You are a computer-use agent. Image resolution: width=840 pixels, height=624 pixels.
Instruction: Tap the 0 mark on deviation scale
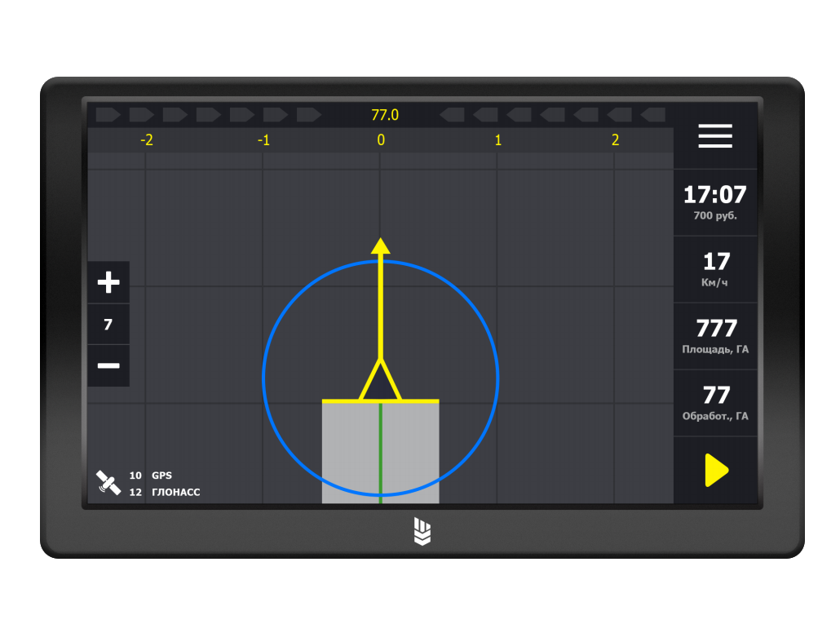tap(381, 140)
